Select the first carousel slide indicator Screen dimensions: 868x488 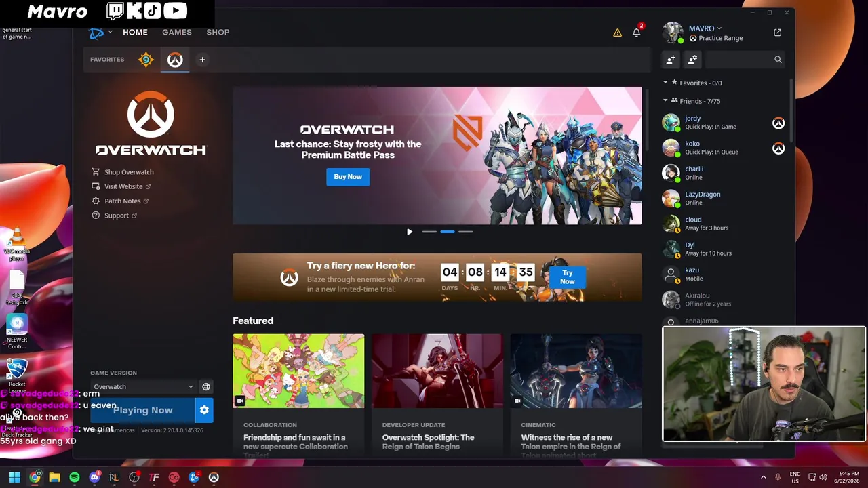(x=429, y=232)
